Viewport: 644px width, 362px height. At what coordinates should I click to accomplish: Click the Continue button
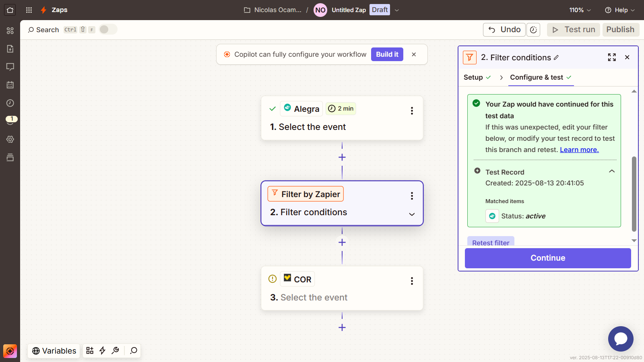548,258
